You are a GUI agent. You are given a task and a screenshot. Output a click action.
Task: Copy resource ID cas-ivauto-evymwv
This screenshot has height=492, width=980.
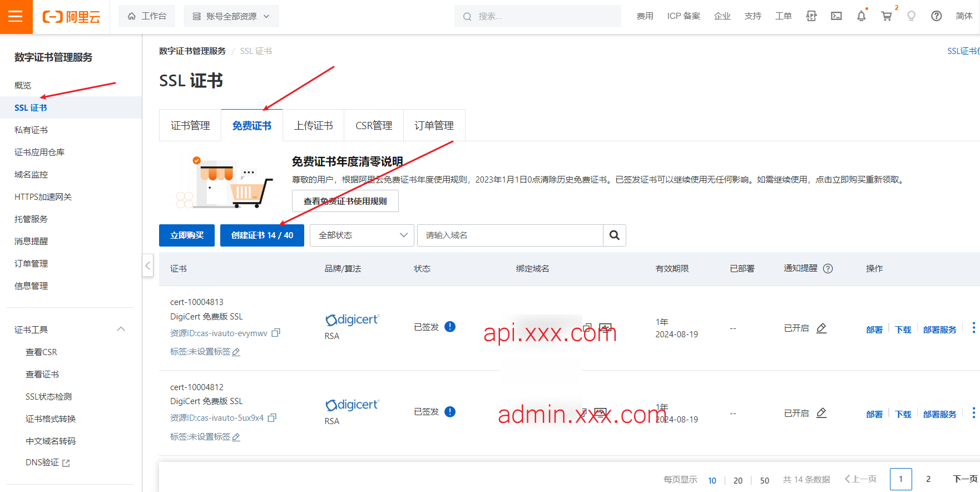point(276,333)
